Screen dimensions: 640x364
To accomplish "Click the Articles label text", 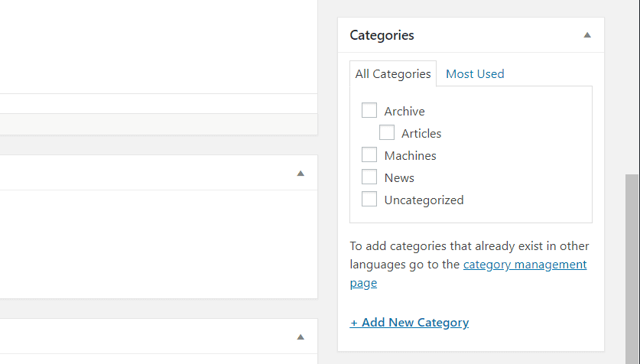I will (x=421, y=133).
